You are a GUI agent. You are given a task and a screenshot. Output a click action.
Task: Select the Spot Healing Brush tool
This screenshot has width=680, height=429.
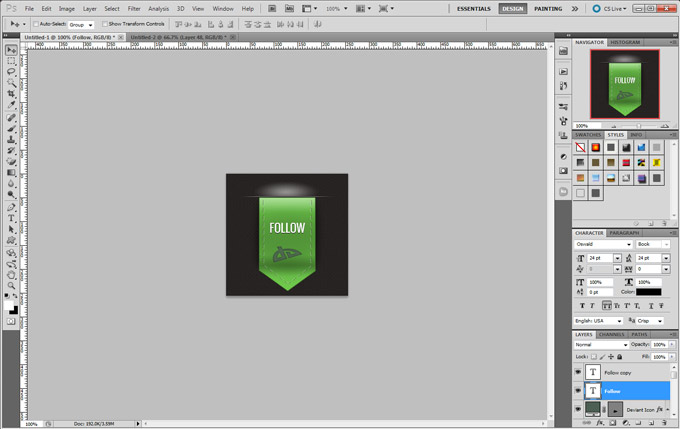(11, 118)
